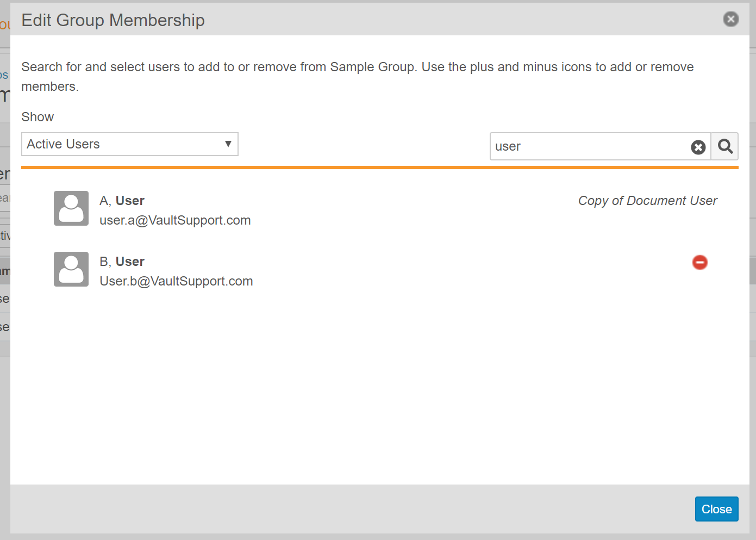Select the "A, User" name
Image resolution: width=756 pixels, height=540 pixels.
(x=122, y=201)
